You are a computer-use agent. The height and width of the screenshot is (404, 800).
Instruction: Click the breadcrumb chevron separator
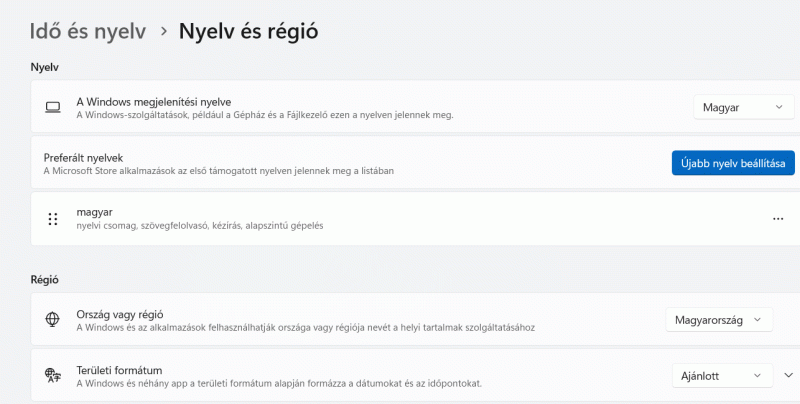(x=163, y=32)
